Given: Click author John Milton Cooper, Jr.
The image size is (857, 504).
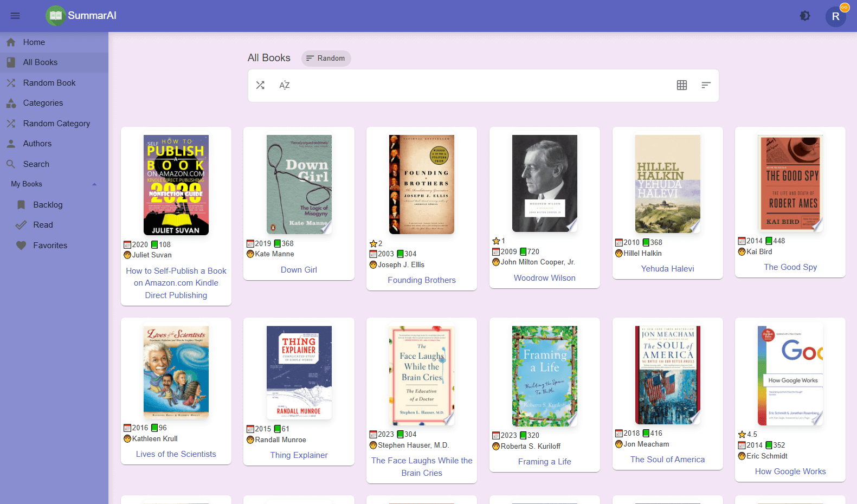Looking at the screenshot, I should (x=538, y=262).
